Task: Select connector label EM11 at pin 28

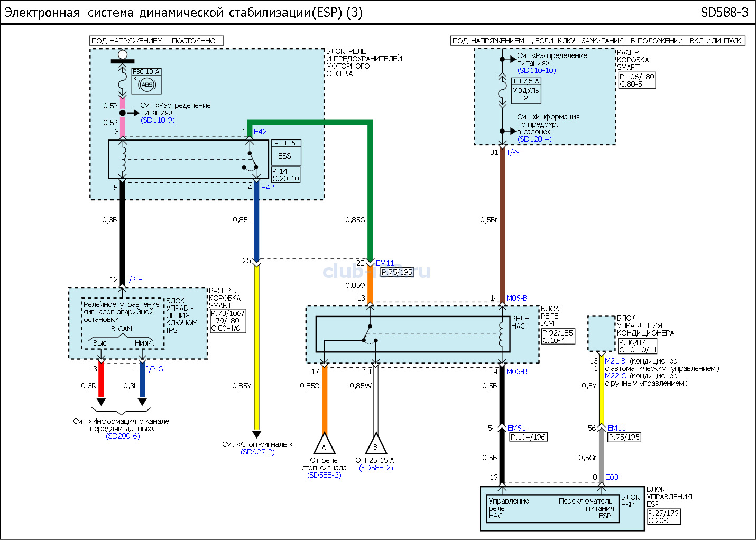Action: (x=385, y=263)
